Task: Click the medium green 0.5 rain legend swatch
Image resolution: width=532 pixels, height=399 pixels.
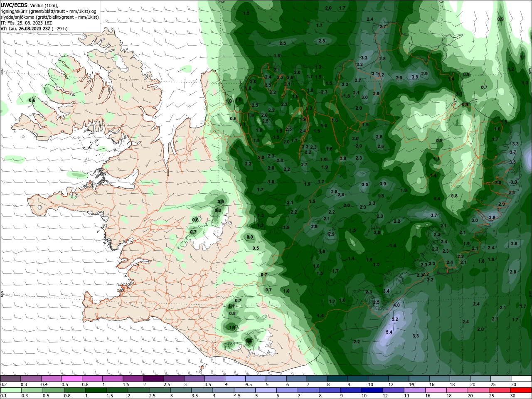Action: point(53,390)
